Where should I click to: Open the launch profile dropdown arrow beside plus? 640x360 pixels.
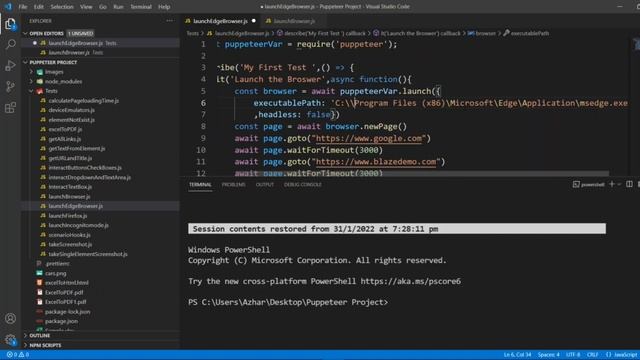[619, 184]
